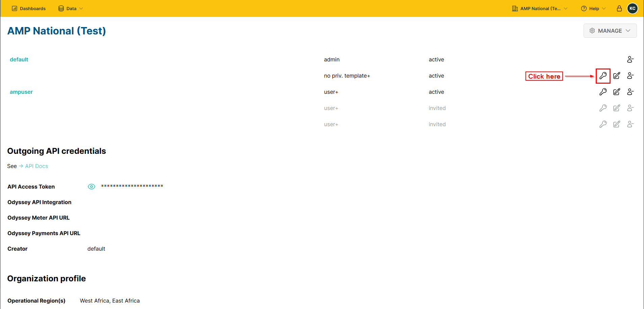The width and height of the screenshot is (644, 309).
Task: Click the Odyssey Payments API URL label
Action: tap(44, 233)
